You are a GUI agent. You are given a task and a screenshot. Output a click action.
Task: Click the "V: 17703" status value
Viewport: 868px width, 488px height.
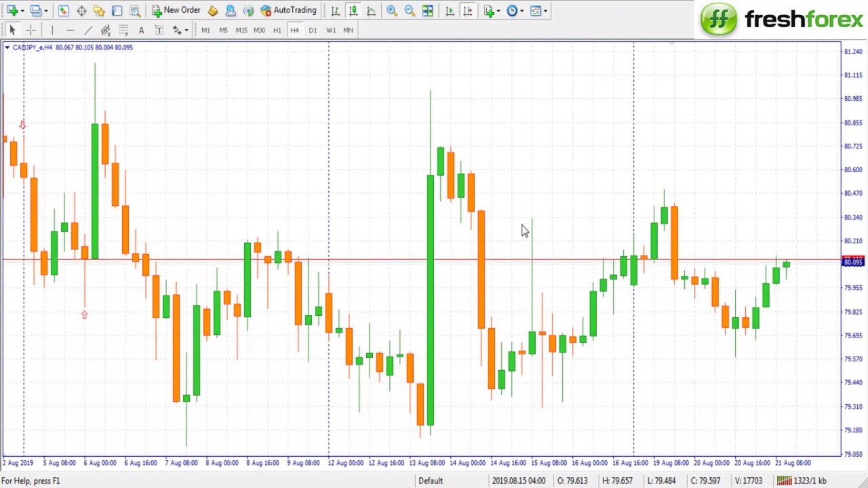point(749,481)
